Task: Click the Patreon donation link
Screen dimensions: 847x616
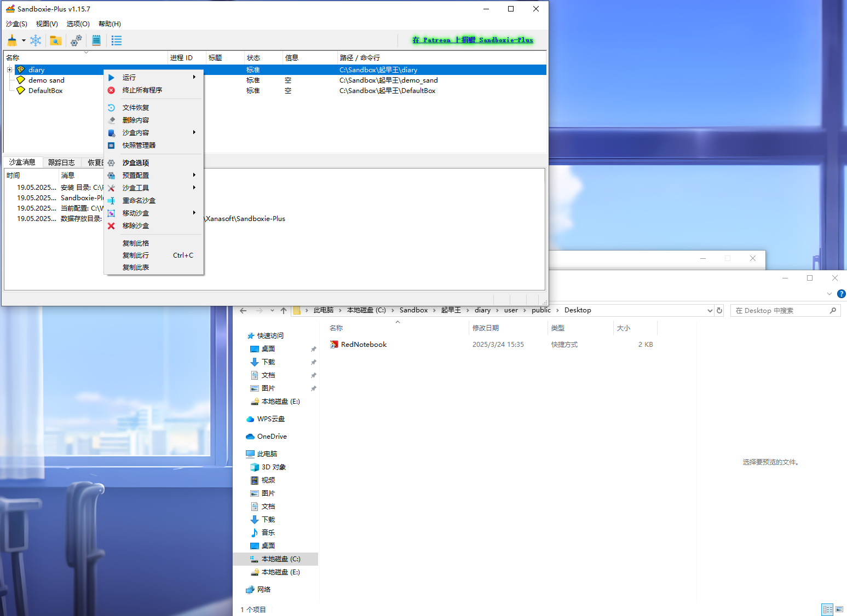Action: coord(473,40)
